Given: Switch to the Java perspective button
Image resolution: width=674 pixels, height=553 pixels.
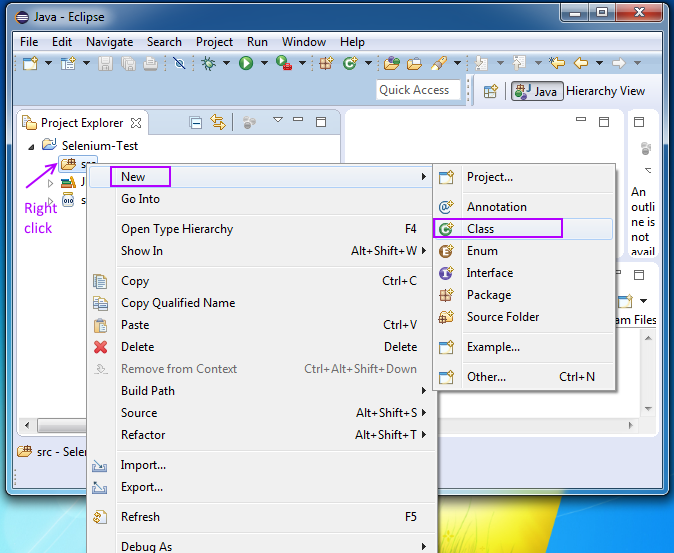Looking at the screenshot, I should coord(537,91).
